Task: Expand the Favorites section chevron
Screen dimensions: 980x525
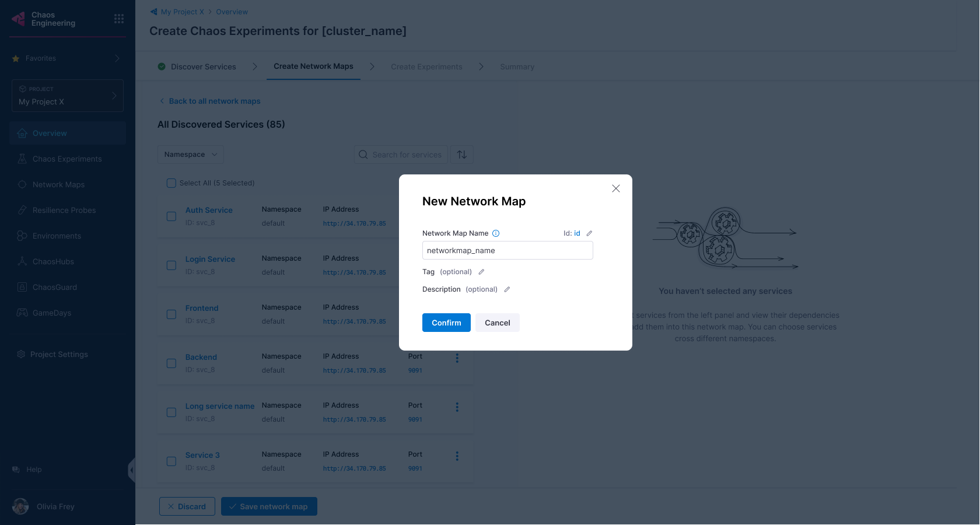Action: pos(117,58)
